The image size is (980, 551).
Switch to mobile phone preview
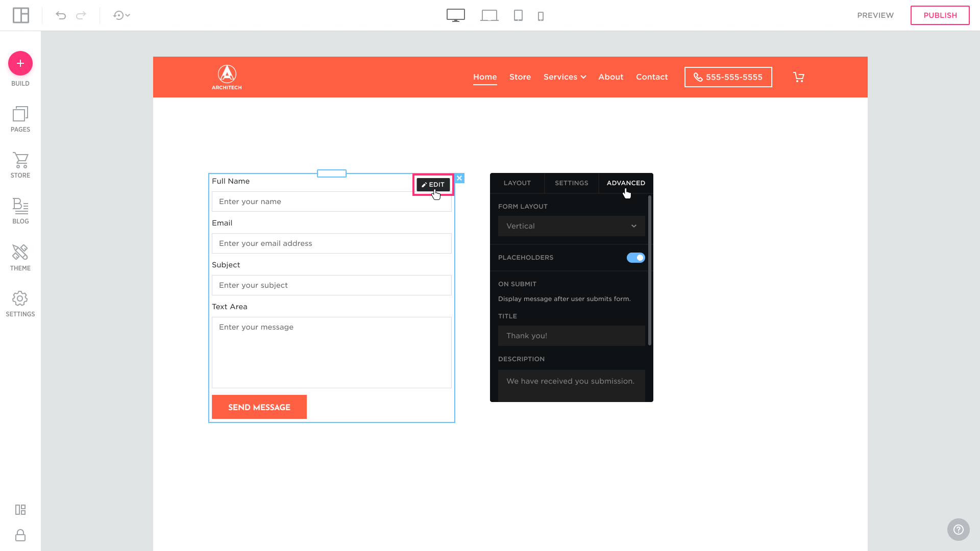point(541,16)
